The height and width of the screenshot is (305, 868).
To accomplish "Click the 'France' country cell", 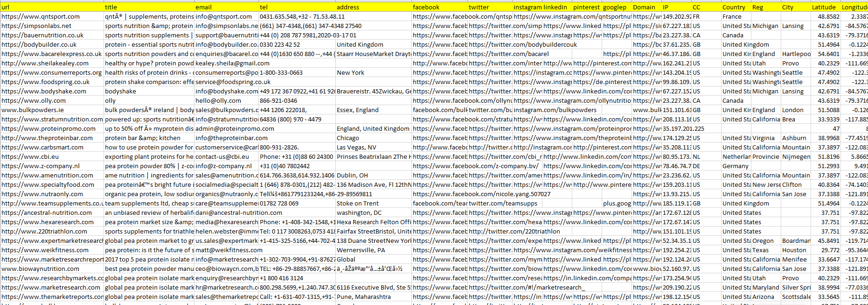I will (x=736, y=16).
